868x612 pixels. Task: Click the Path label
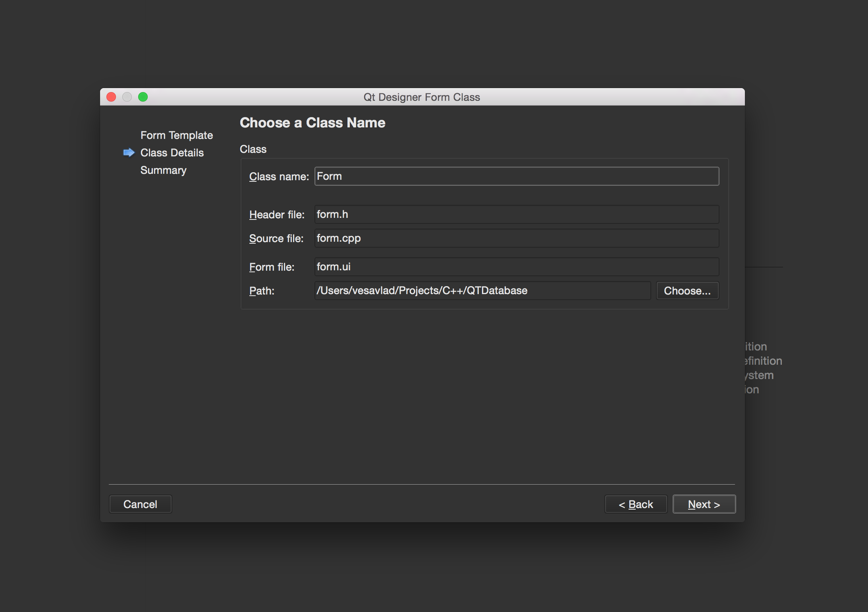click(x=262, y=291)
